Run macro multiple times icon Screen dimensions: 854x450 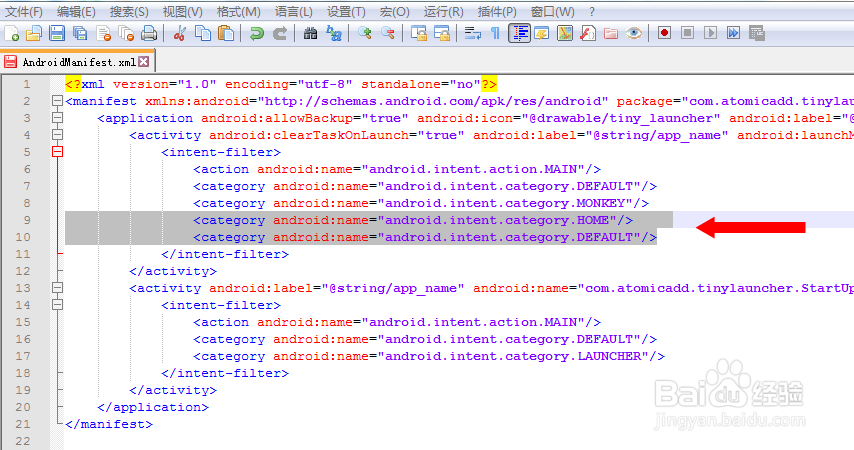point(733,33)
